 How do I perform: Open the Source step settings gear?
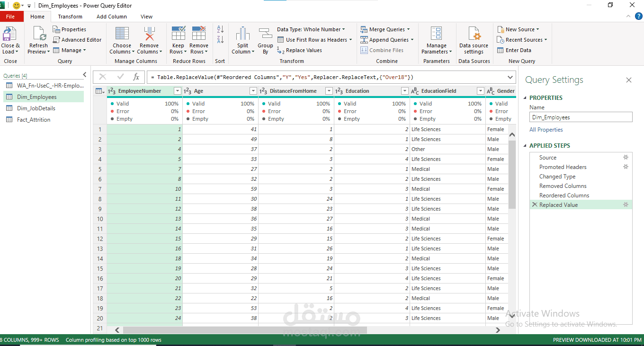tap(626, 158)
